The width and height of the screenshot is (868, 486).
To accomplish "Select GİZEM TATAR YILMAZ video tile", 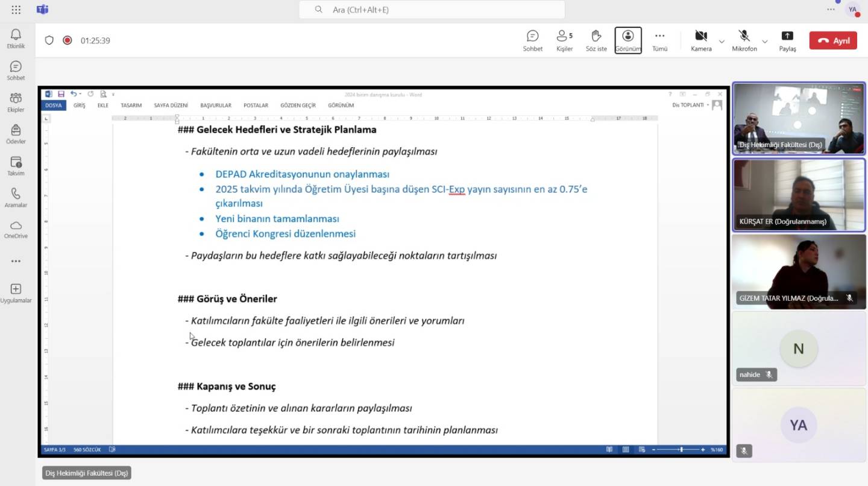I will 799,271.
